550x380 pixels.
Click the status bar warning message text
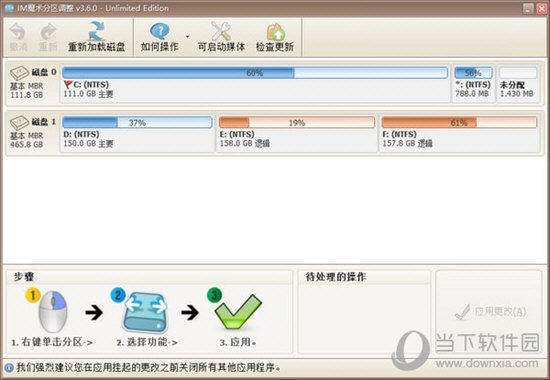[148, 368]
